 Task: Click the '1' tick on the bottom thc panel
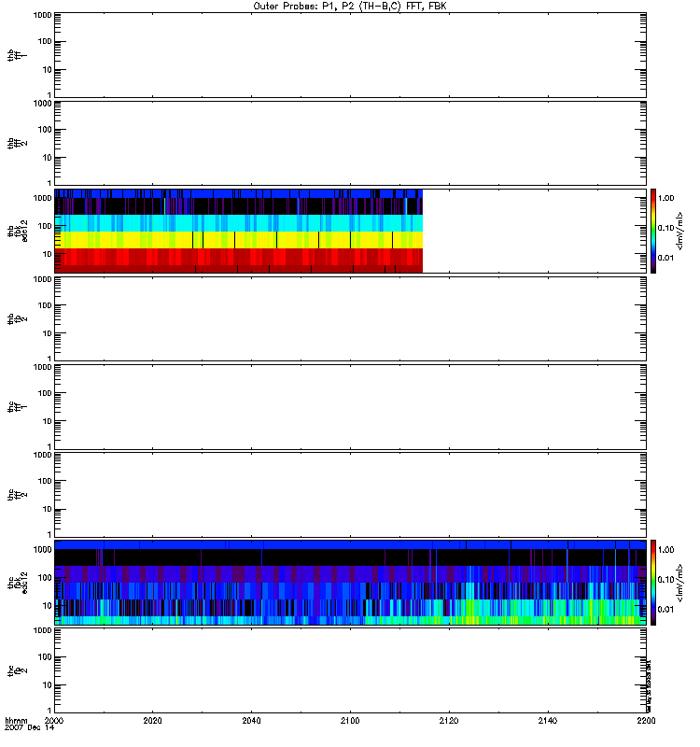coord(49,711)
